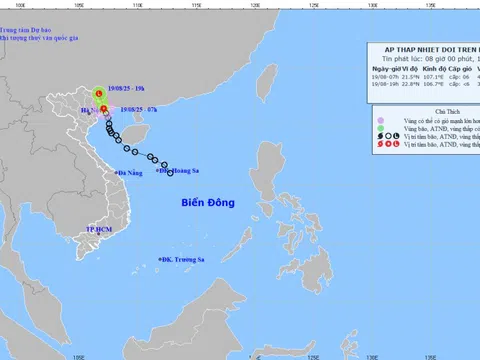Image resolution: width=480 pixels, height=360 pixels.
Task: Click the 'cấp: 06' wind level cell
Action: [x=459, y=77]
